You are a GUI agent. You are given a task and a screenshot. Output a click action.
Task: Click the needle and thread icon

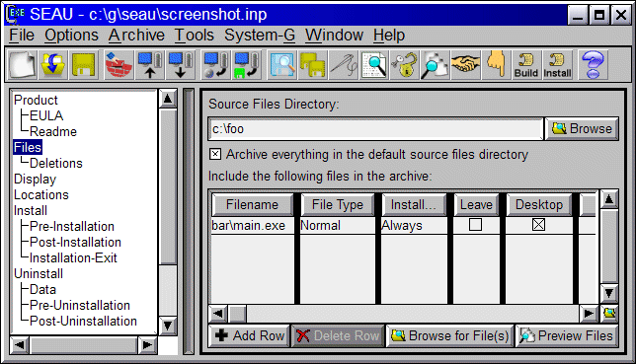(343, 65)
